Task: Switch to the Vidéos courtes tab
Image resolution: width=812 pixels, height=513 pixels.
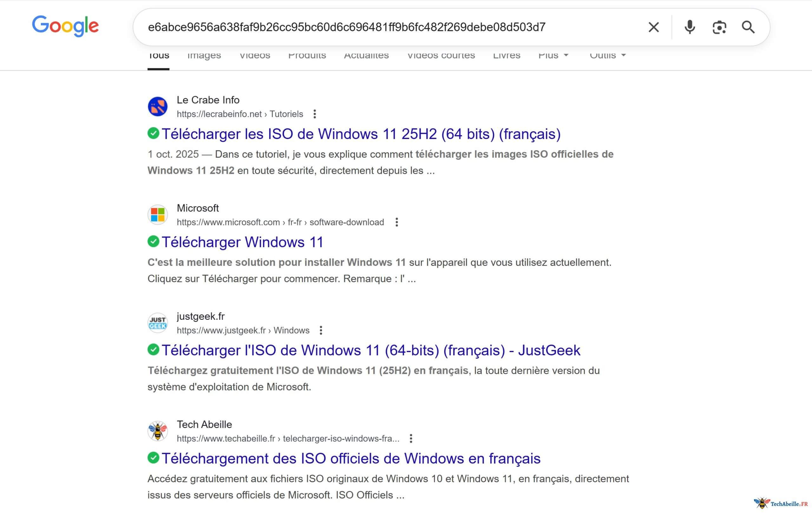Action: (x=441, y=55)
